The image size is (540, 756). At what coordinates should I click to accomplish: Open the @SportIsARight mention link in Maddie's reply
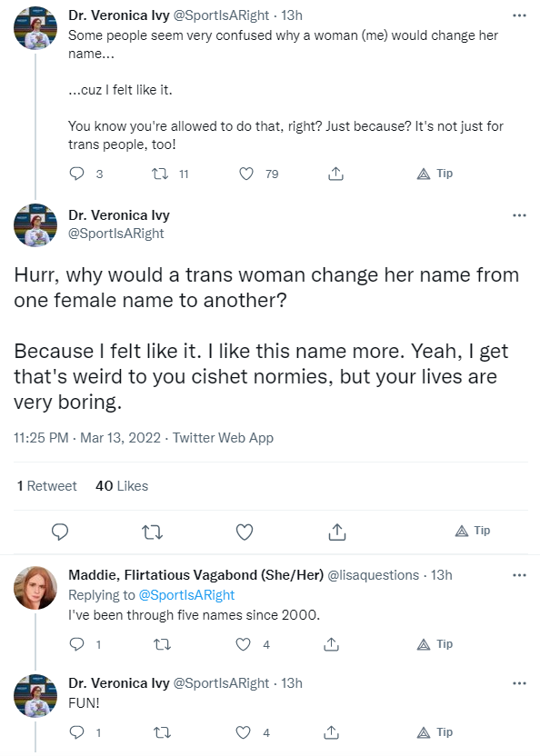coord(186,595)
